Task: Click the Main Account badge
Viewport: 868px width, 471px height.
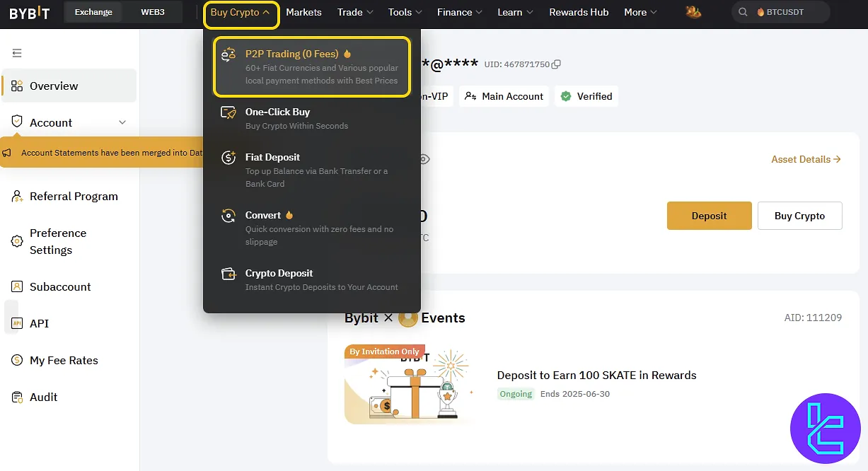Action: tap(504, 96)
